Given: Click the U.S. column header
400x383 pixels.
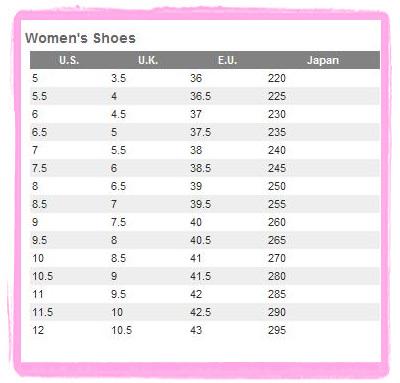Looking at the screenshot, I should 69,60.
